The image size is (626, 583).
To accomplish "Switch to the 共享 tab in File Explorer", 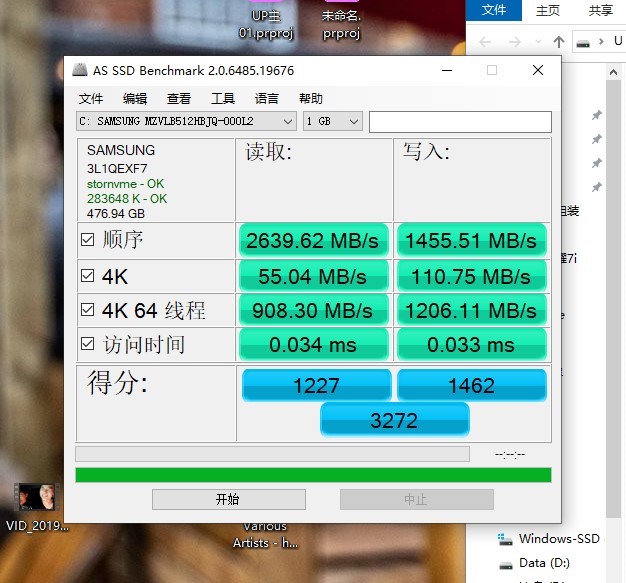I will point(601,10).
